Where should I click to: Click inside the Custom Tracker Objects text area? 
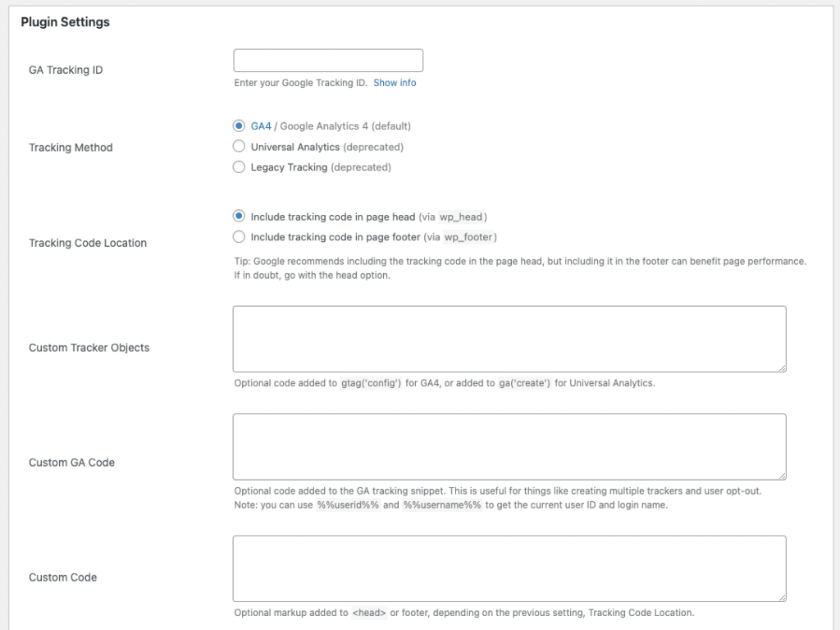tap(509, 339)
